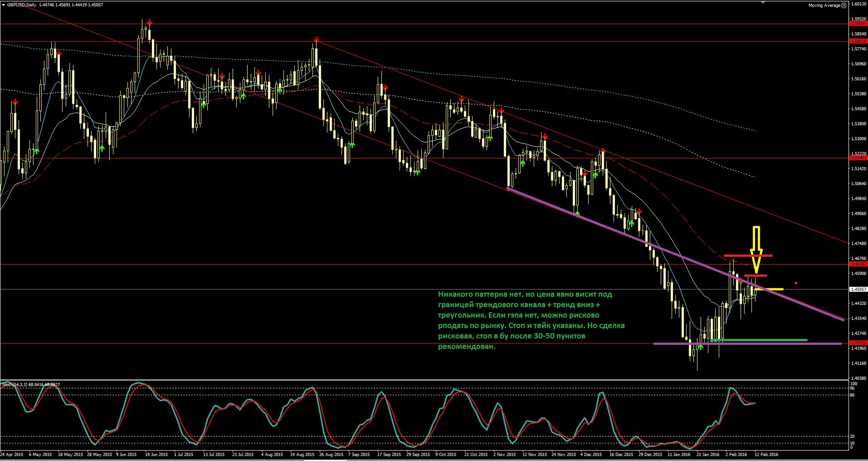Image resolution: width=868 pixels, height=461 pixels.
Task: Click the 1.40380 price scale value
Action: pyautogui.click(x=859, y=378)
